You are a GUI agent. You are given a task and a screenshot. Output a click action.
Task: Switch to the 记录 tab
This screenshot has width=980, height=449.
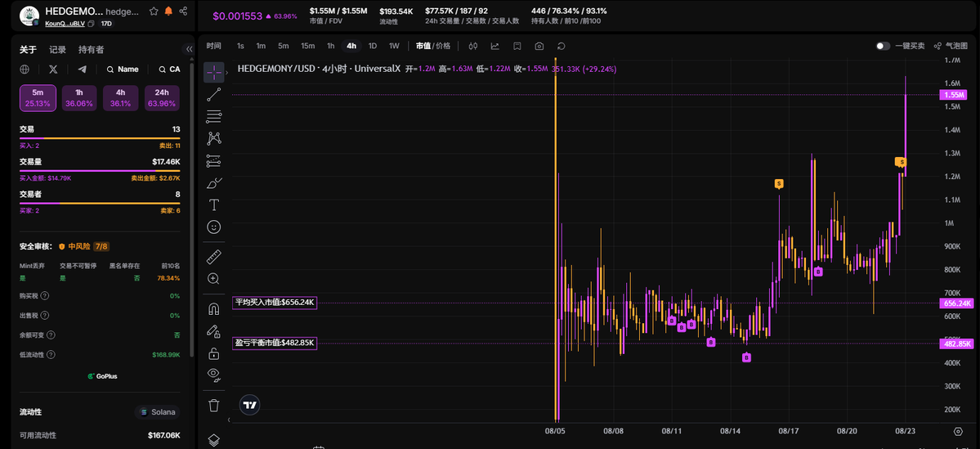click(57, 49)
